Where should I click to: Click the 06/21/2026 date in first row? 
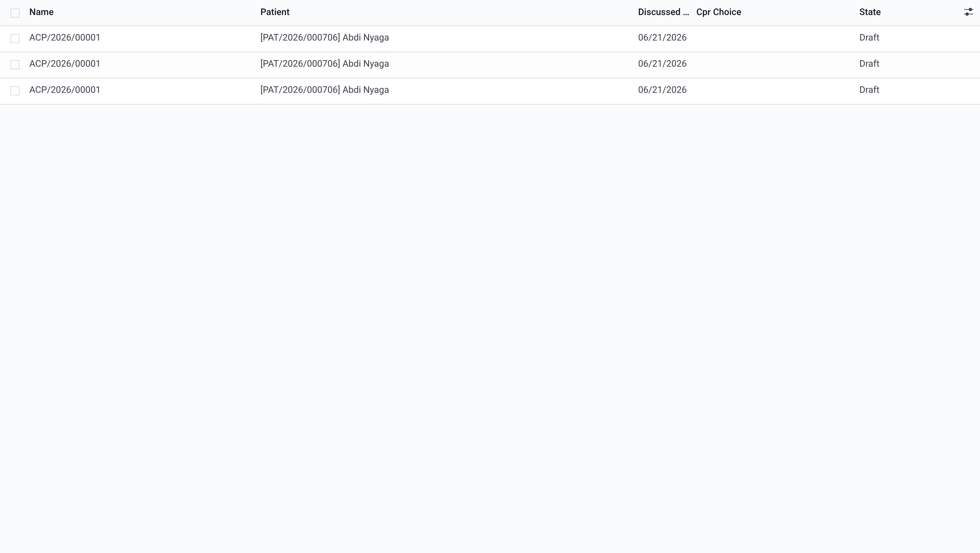coord(662,38)
